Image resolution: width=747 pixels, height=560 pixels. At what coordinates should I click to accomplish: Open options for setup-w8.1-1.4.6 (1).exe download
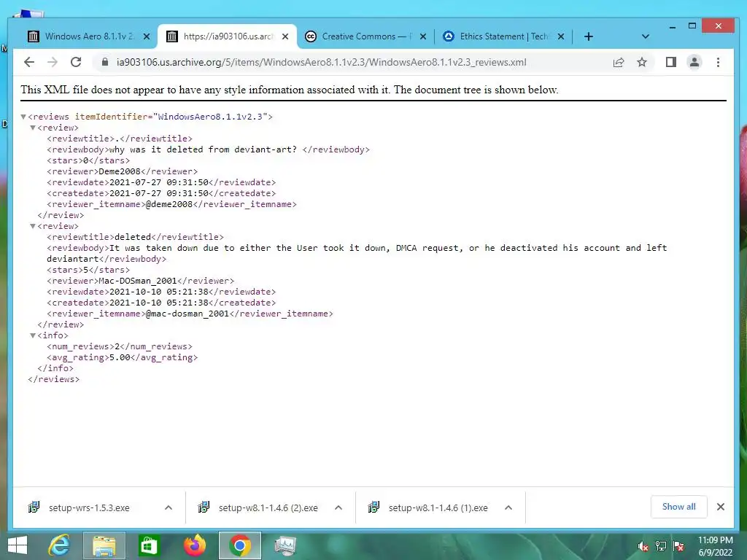pos(508,507)
